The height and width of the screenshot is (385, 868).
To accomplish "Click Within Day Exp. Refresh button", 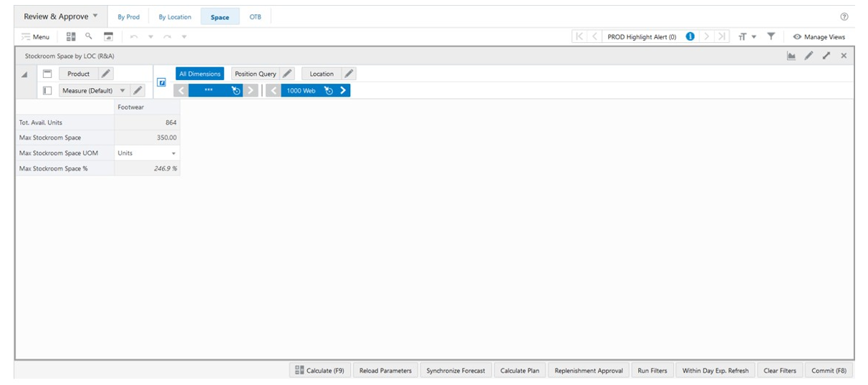I will pos(715,370).
